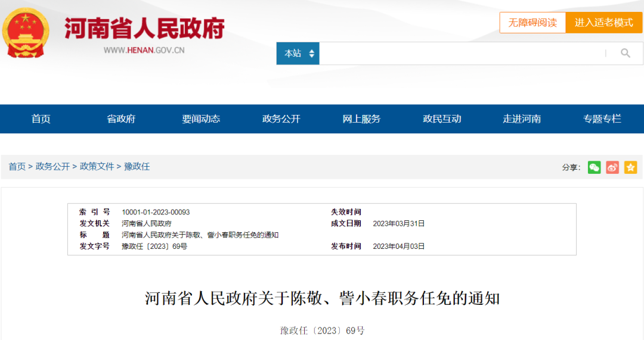Select the index number 10001-01-2023-00093
Image resolution: width=644 pixels, height=340 pixels.
[156, 212]
